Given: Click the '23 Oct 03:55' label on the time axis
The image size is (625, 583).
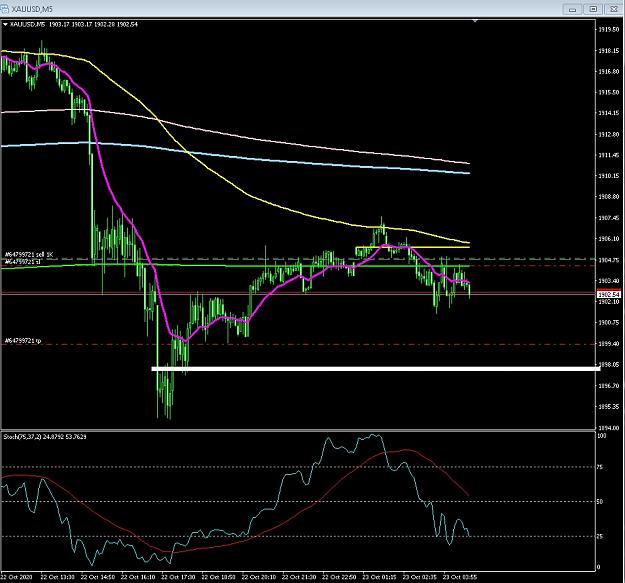Looking at the screenshot, I should coord(460,577).
